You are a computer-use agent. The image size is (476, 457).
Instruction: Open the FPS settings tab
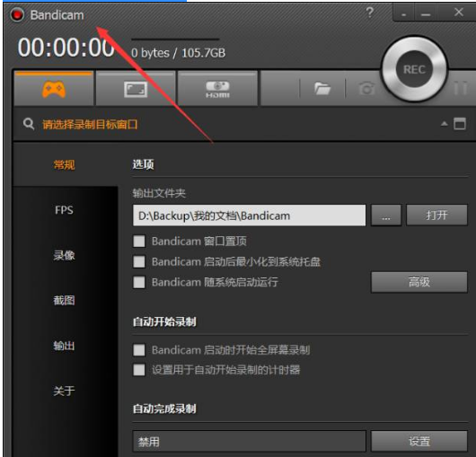[x=64, y=210]
